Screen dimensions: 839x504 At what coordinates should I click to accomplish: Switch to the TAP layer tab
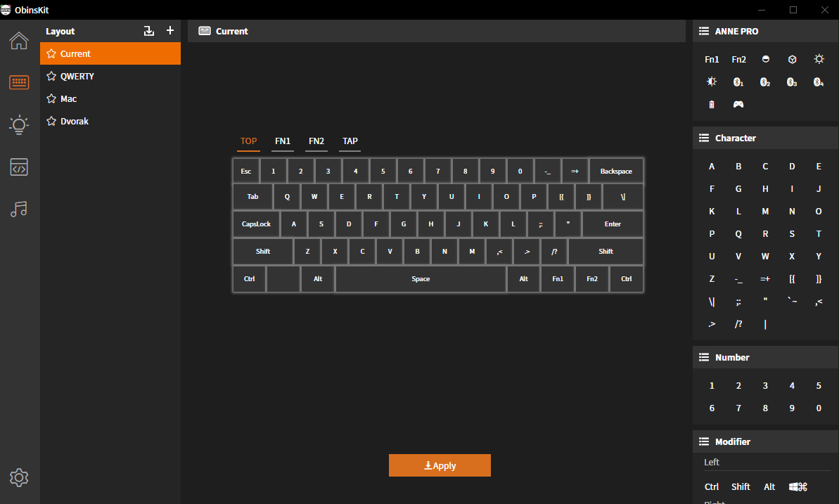pyautogui.click(x=350, y=141)
